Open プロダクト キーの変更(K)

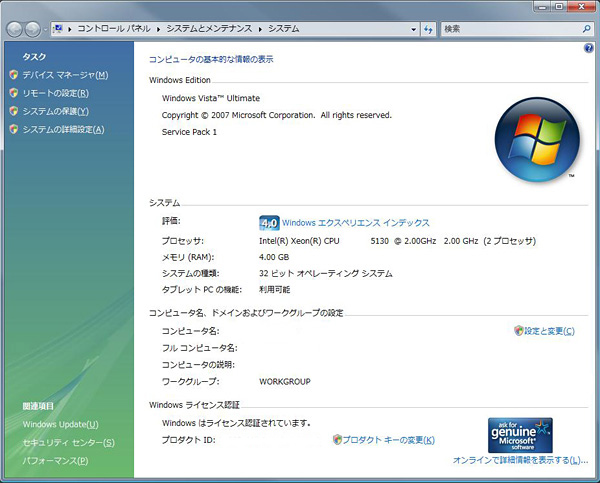[x=388, y=440]
